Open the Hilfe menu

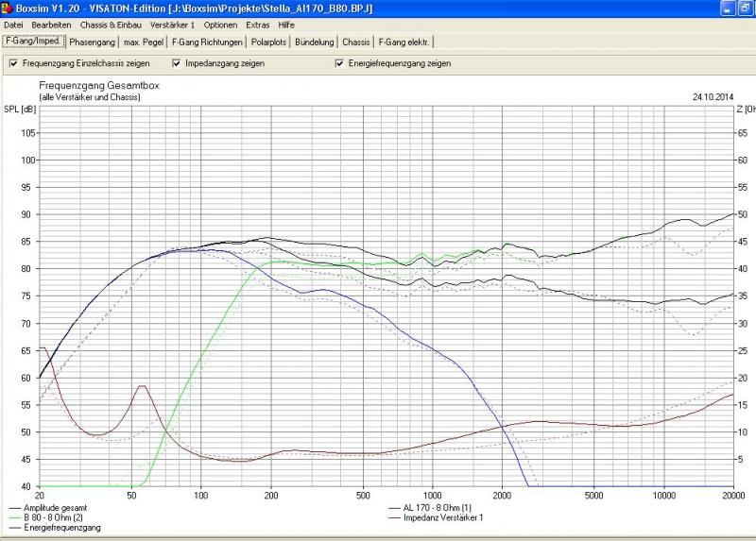coord(286,25)
